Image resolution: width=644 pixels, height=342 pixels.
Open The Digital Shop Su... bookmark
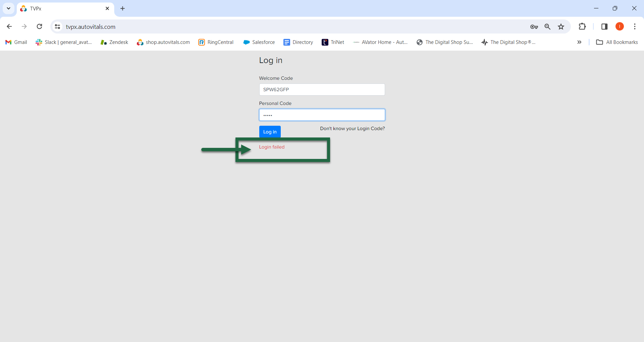(x=445, y=42)
